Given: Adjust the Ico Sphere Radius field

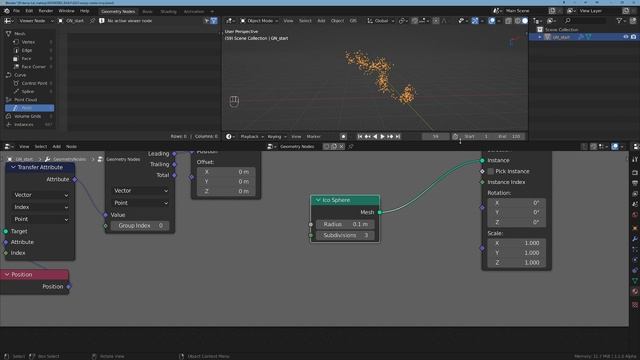Looking at the screenshot, I should point(344,224).
